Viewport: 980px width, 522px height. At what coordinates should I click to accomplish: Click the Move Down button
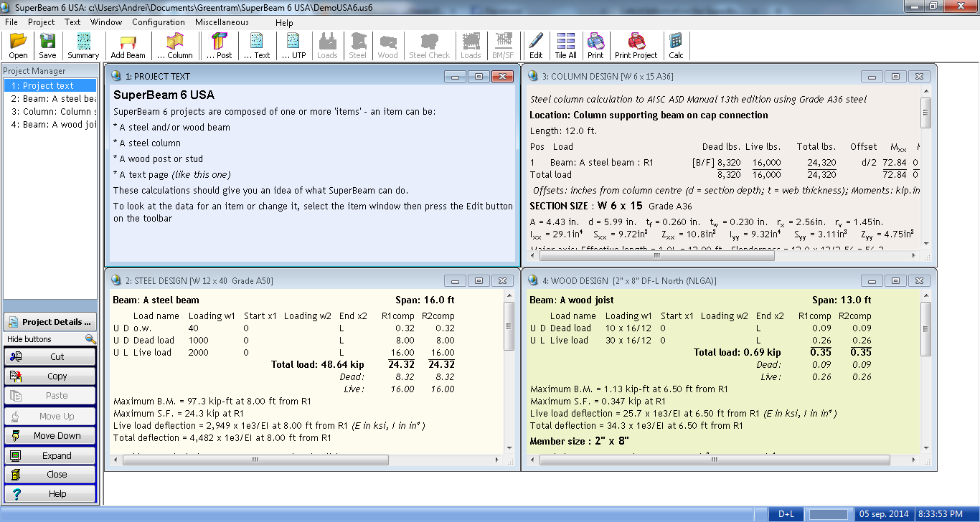pyautogui.click(x=50, y=436)
